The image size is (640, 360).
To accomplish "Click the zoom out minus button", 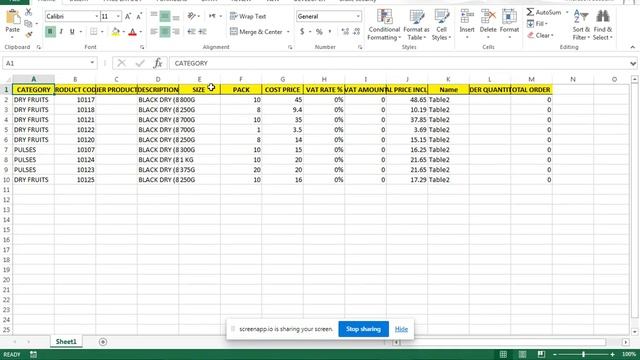I will (x=554, y=354).
